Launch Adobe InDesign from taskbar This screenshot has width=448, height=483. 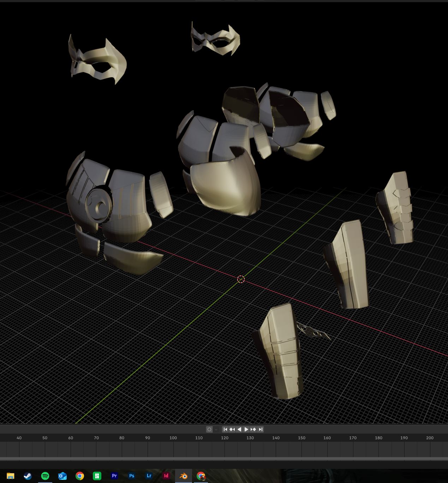pos(166,476)
